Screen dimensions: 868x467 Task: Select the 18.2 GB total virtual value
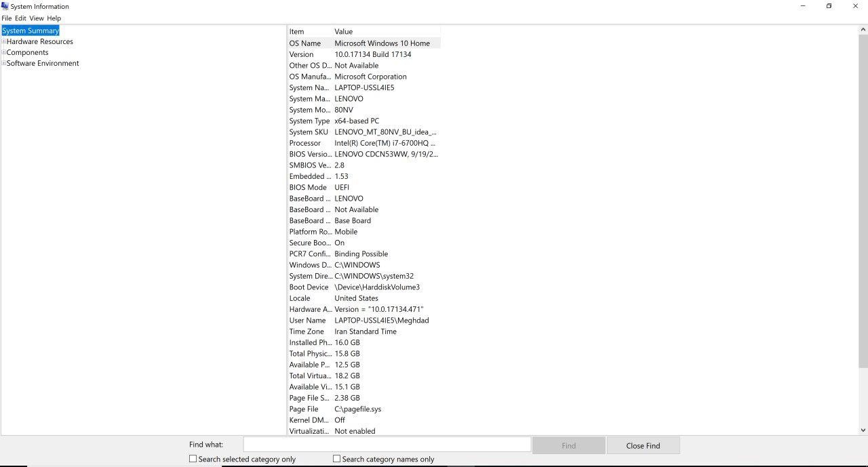click(347, 375)
